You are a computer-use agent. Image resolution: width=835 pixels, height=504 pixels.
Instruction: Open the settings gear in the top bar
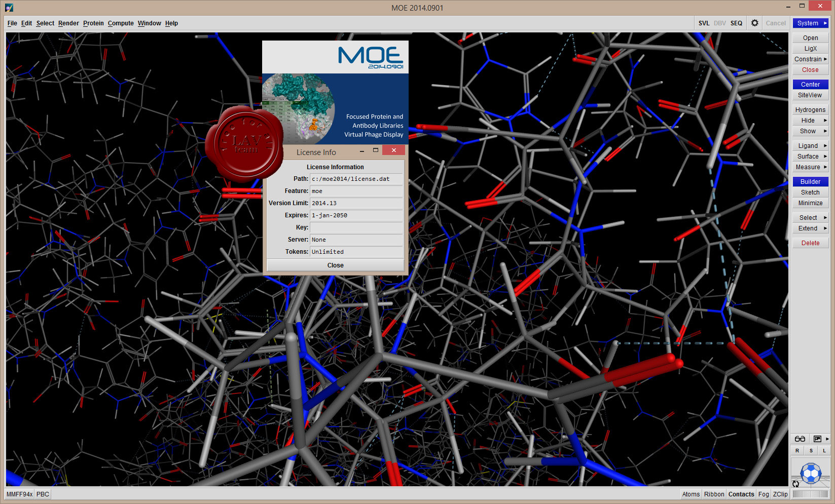pos(754,23)
